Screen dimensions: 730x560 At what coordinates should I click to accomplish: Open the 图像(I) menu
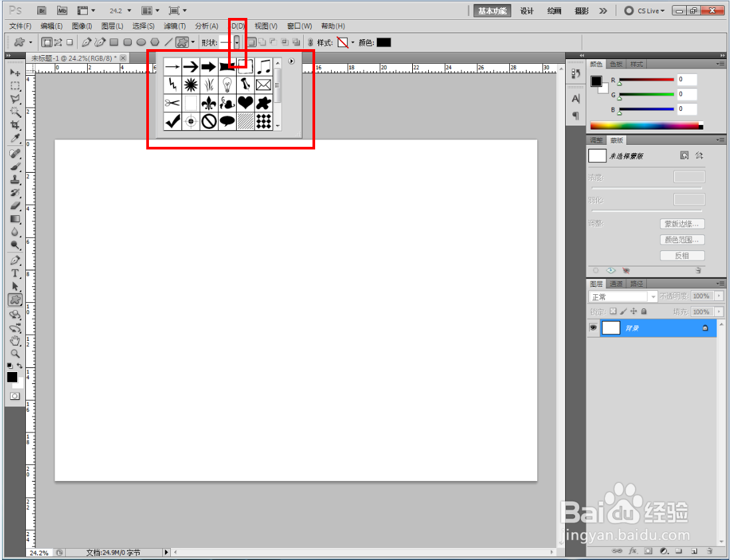coord(82,26)
